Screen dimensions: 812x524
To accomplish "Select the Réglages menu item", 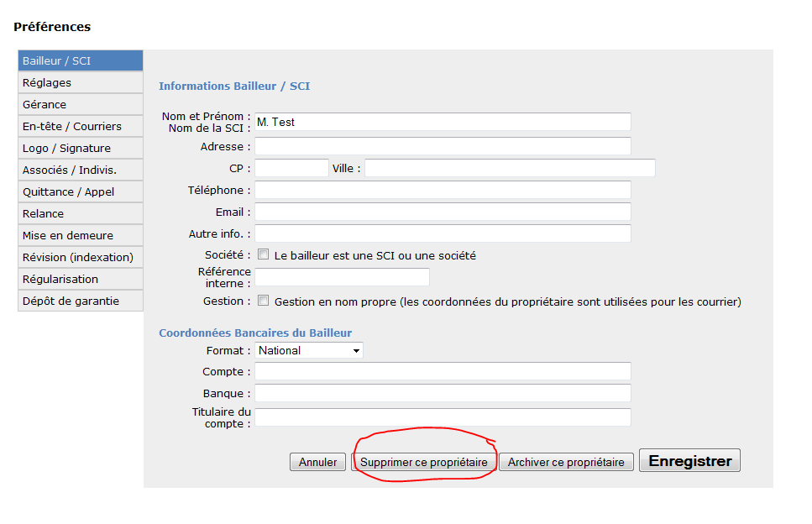I will (81, 82).
